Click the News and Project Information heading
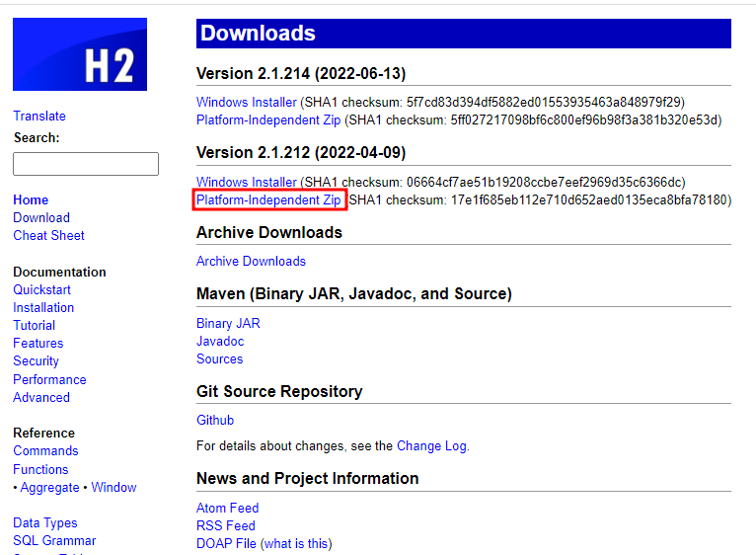The image size is (756, 555). (308, 479)
